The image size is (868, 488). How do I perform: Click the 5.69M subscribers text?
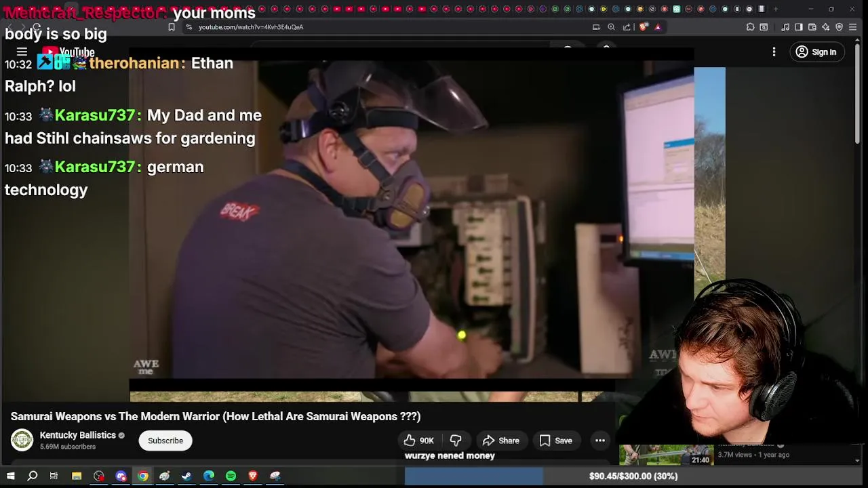click(67, 447)
